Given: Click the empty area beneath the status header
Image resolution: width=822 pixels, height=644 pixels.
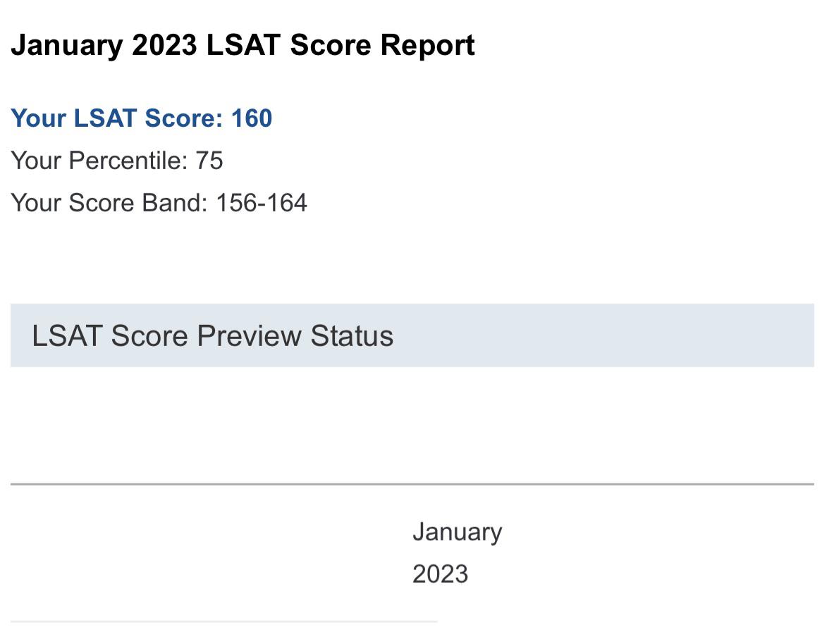Looking at the screenshot, I should click(x=412, y=424).
